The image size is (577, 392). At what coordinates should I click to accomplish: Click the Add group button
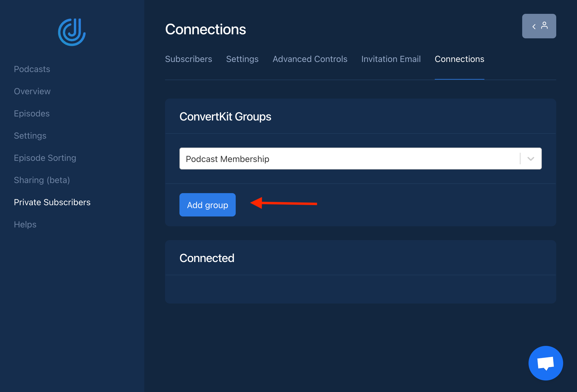[x=207, y=205]
